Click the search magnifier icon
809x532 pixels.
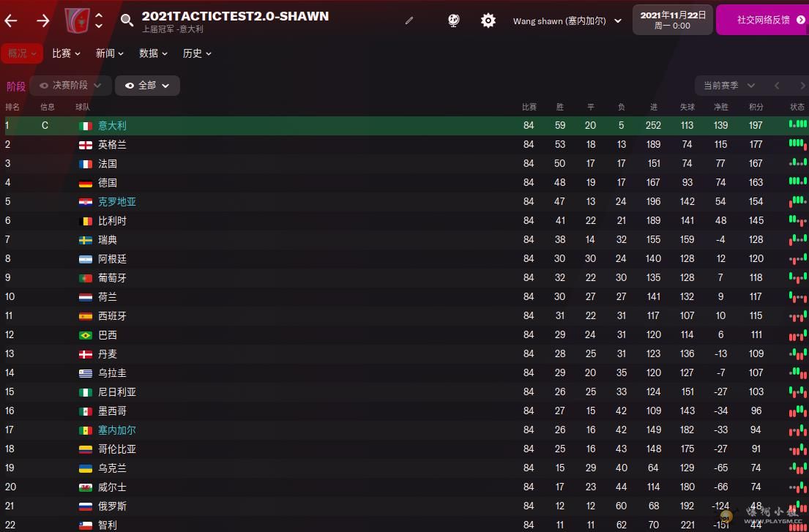coord(127,20)
